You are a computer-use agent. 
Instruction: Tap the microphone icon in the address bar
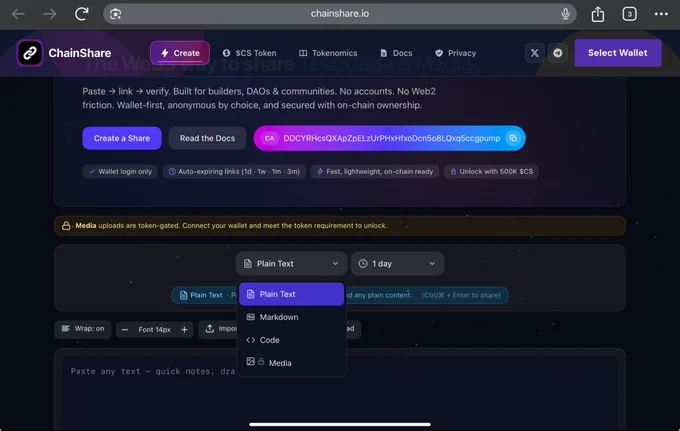[565, 14]
